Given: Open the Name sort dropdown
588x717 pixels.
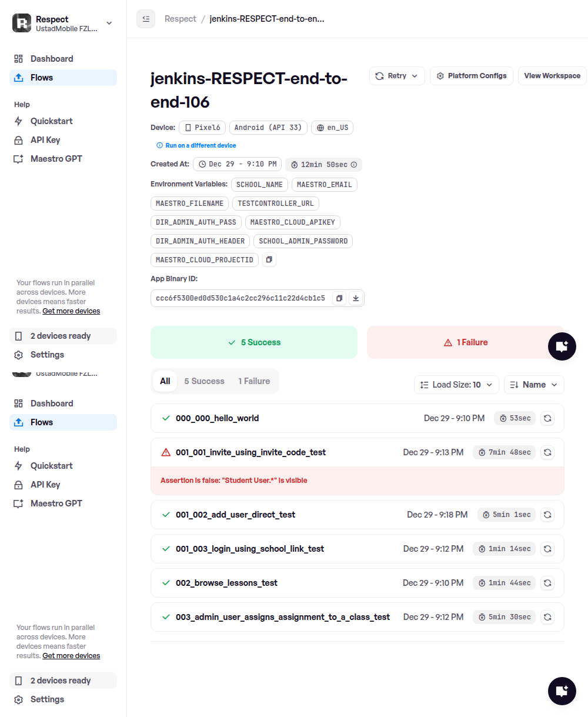Looking at the screenshot, I should [x=534, y=385].
